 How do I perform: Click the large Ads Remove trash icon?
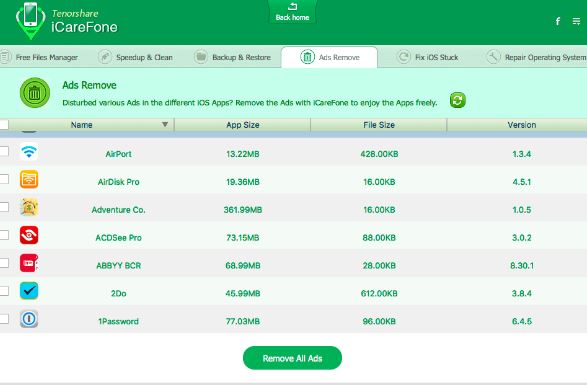tap(35, 93)
